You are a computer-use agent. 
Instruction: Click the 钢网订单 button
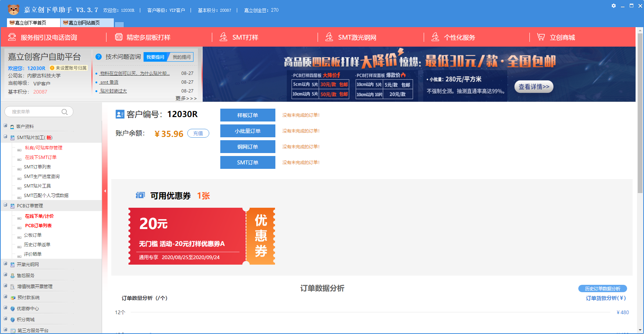tap(248, 146)
